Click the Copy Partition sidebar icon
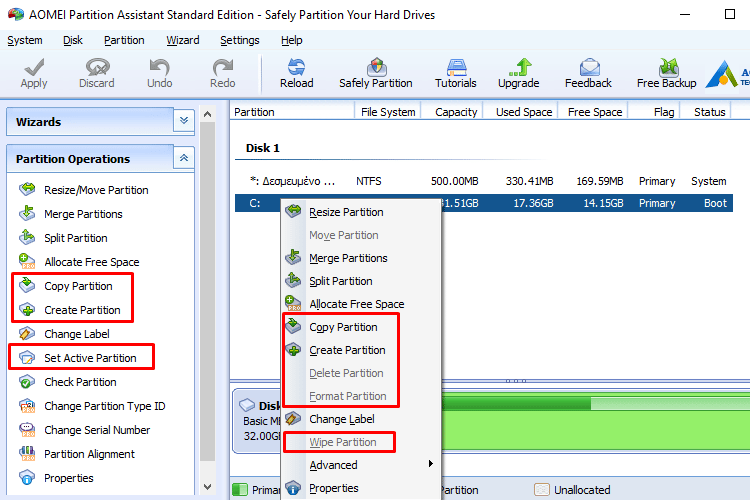 pos(27,286)
